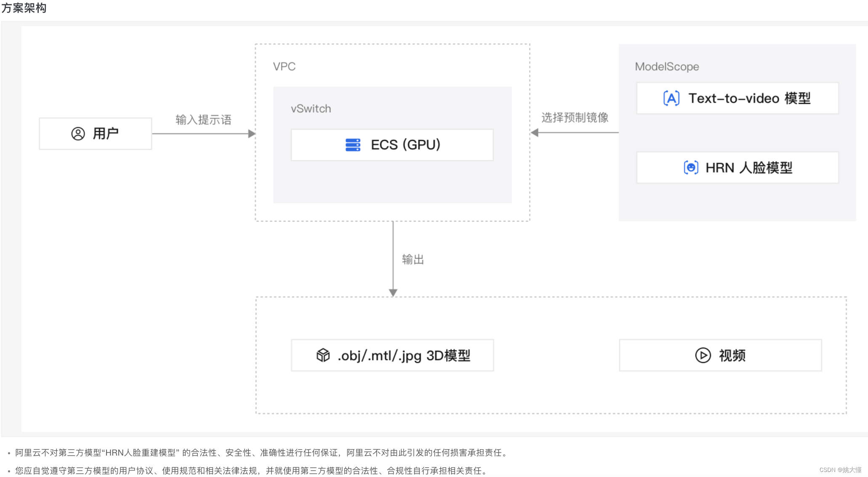Click the downward output arrowhead
868x477 pixels.
click(x=393, y=292)
